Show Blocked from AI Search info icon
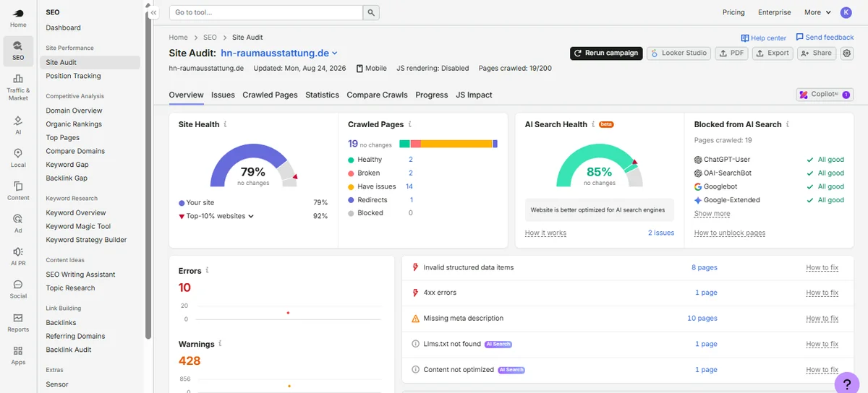This screenshot has width=868, height=393. click(788, 124)
